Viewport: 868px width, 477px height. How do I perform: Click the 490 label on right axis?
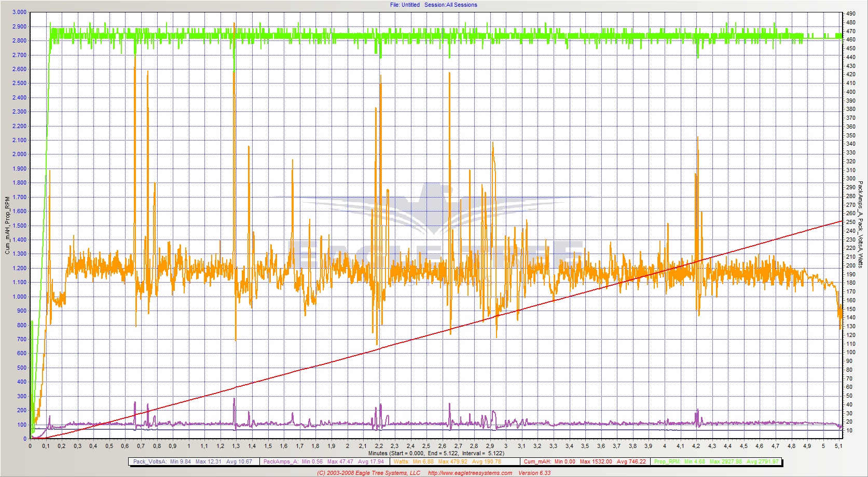point(851,13)
